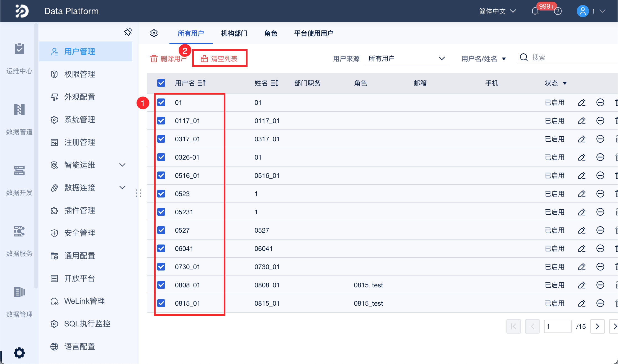Click the pin icon in sidebar header
The height and width of the screenshot is (364, 618).
(128, 32)
